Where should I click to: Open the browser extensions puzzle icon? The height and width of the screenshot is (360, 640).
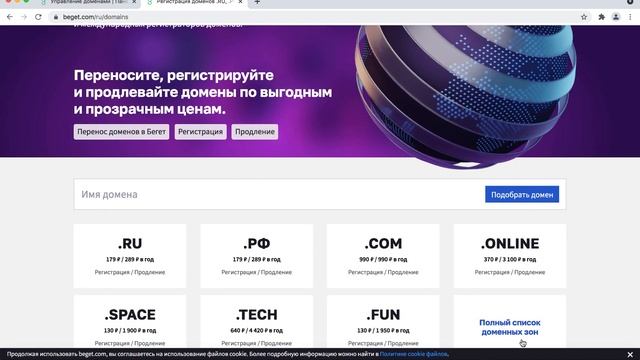[601, 17]
